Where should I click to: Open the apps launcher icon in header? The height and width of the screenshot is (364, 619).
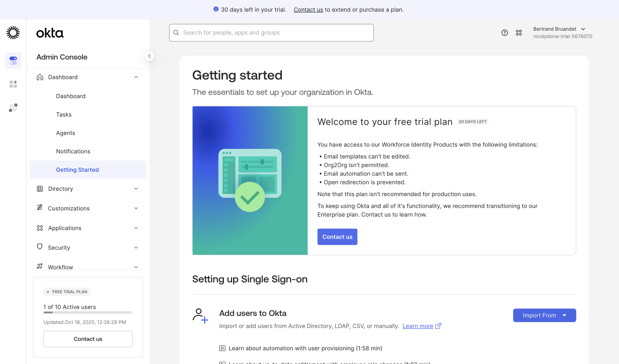point(519,33)
